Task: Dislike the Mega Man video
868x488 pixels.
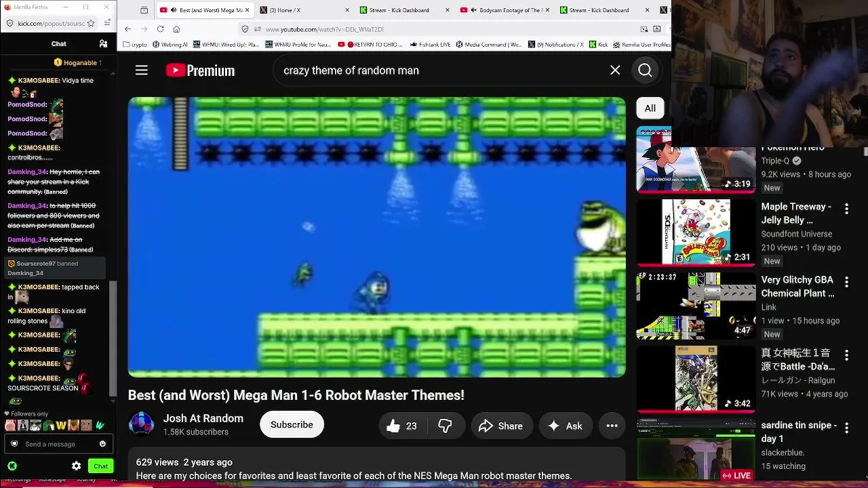Action: [x=445, y=426]
